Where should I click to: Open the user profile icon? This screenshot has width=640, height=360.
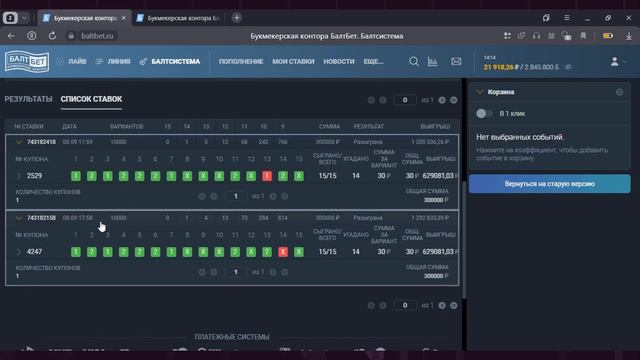pos(614,61)
